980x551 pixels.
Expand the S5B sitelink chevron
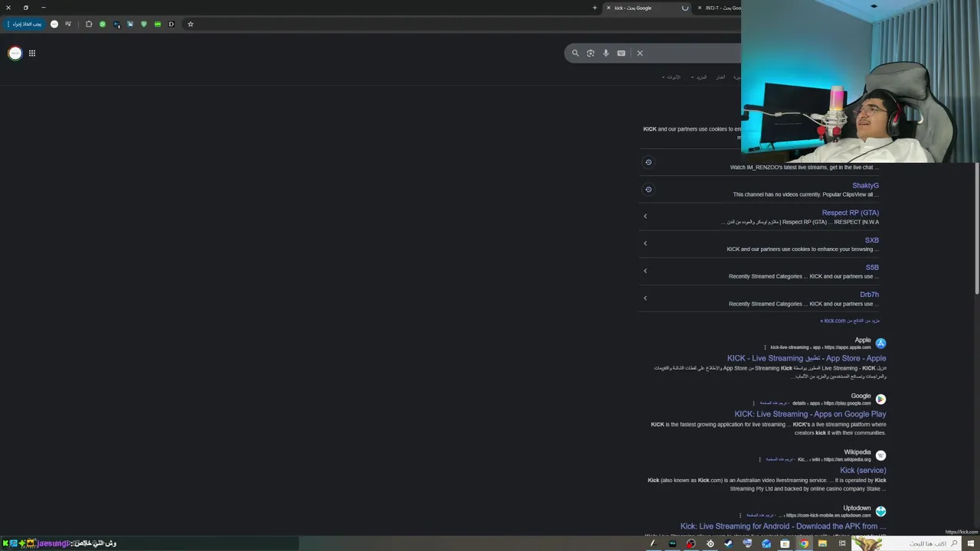(645, 271)
